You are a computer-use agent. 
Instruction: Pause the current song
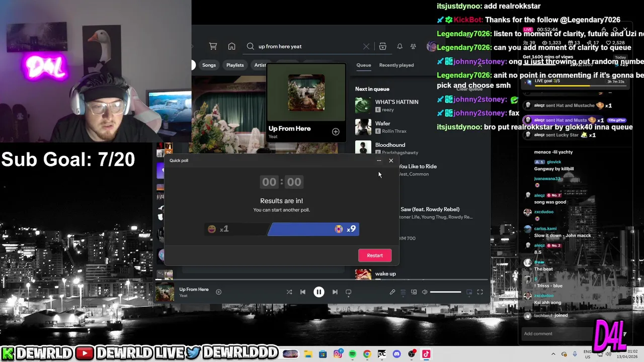[319, 292]
